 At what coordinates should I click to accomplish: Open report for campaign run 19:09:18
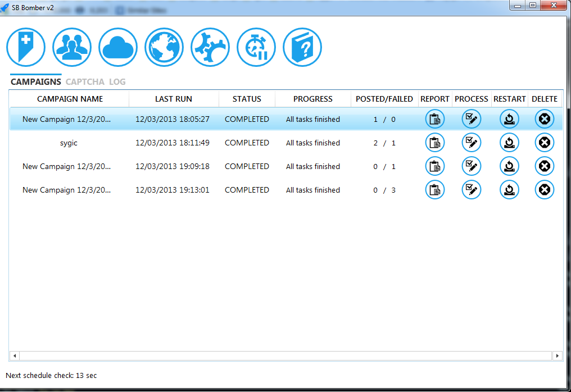click(435, 166)
